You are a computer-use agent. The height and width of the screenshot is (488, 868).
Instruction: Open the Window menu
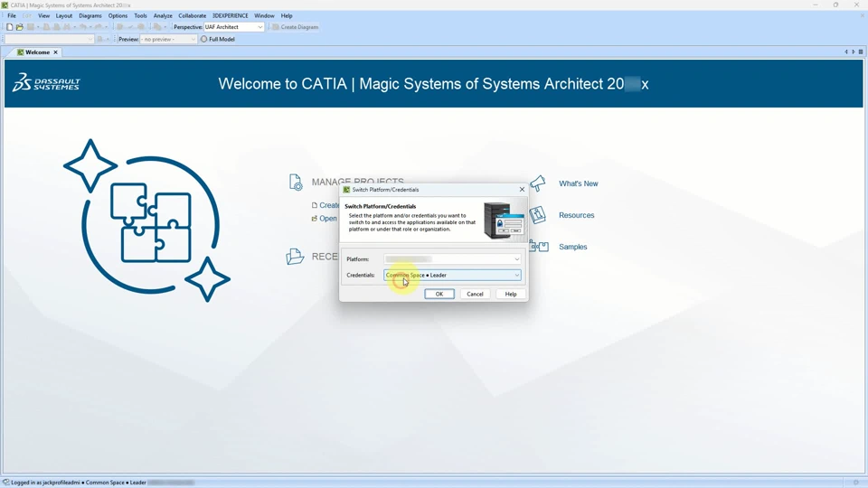point(264,16)
